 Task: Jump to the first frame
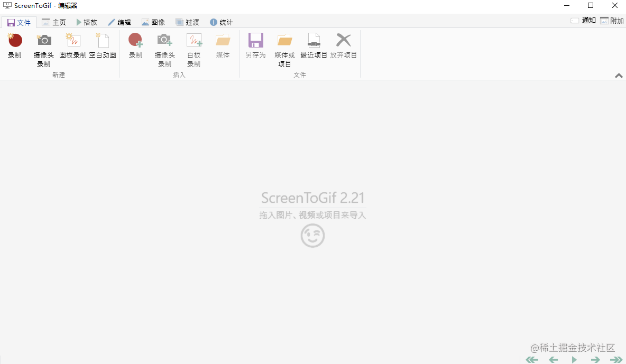(532, 360)
